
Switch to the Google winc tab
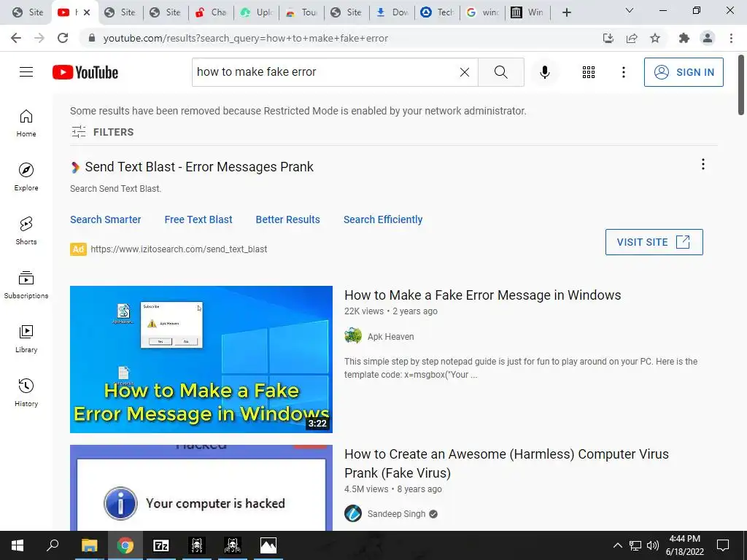(483, 12)
